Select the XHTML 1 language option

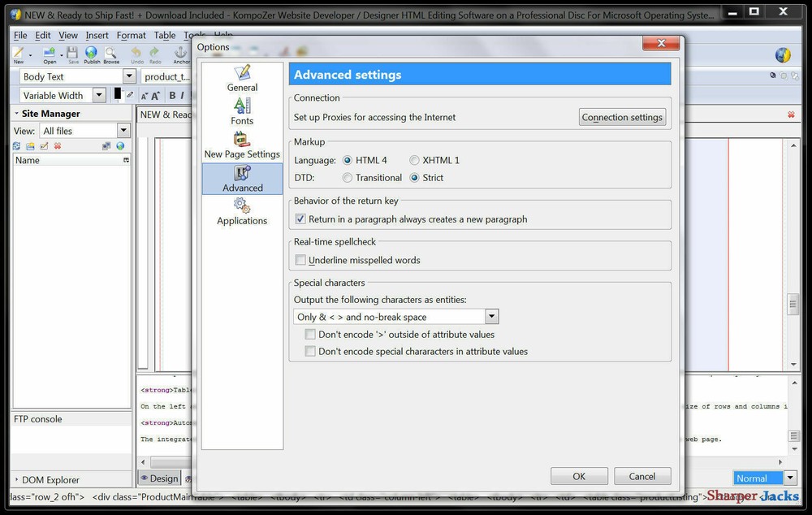point(414,160)
